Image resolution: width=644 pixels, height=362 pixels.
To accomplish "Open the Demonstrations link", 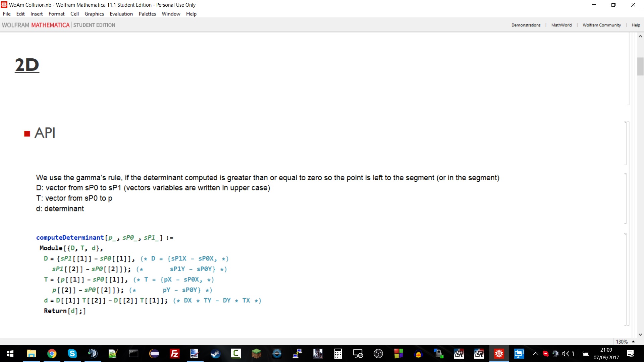I will pos(526,25).
